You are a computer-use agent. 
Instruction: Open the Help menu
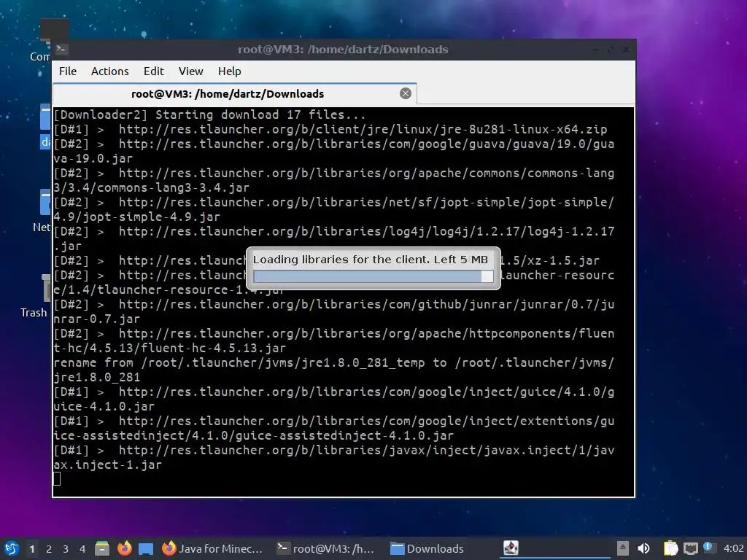tap(229, 71)
